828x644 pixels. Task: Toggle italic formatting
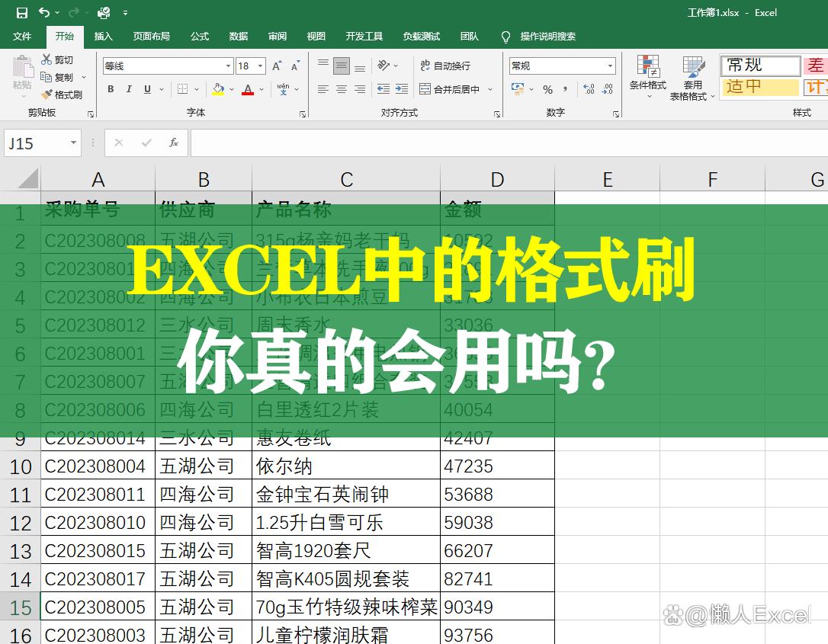click(x=129, y=89)
